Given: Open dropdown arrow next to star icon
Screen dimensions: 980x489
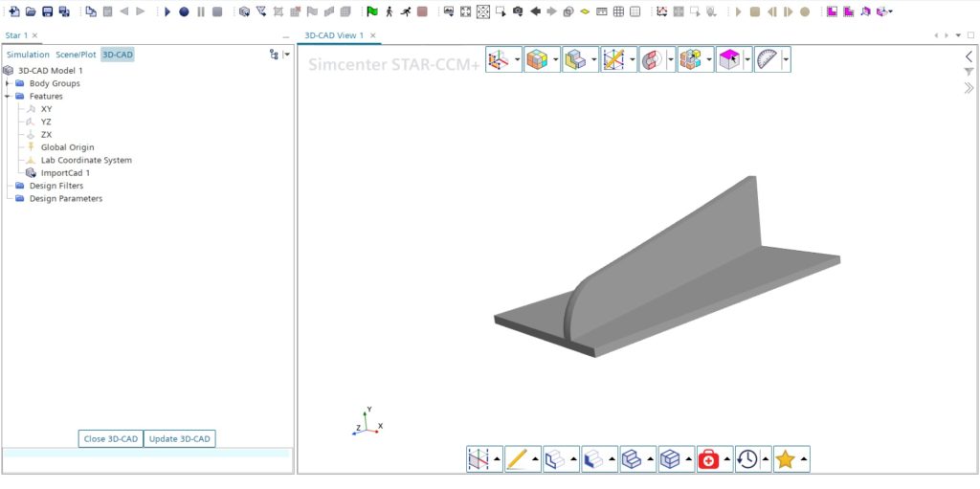Looking at the screenshot, I should point(804,459).
